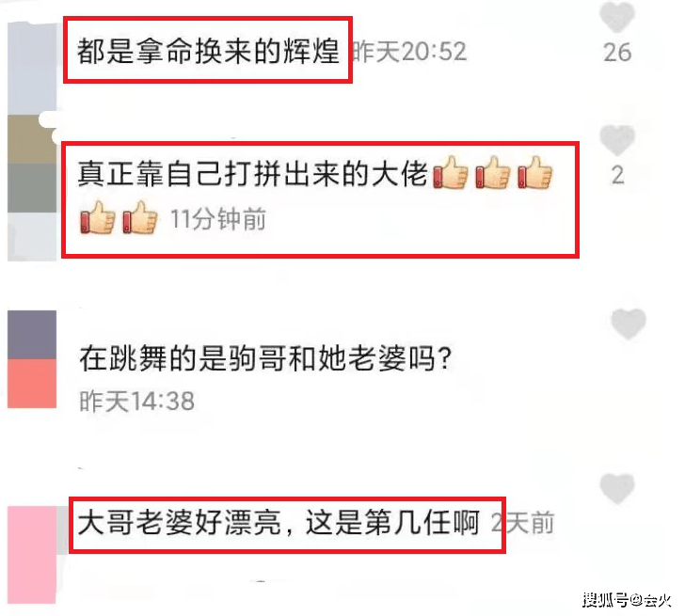Select comment '真正靠自己打拼出来的大佬'
Image resolution: width=685 pixels, height=616 pixels.
253,173
